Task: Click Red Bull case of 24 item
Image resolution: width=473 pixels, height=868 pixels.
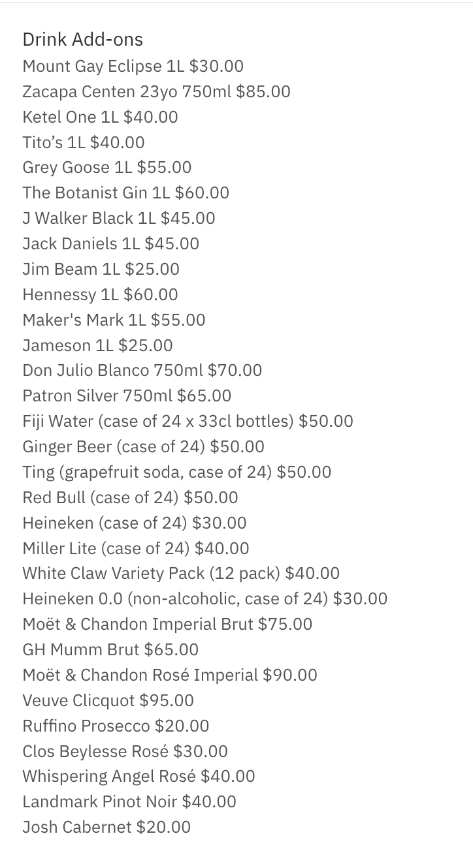Action: pyautogui.click(x=130, y=498)
